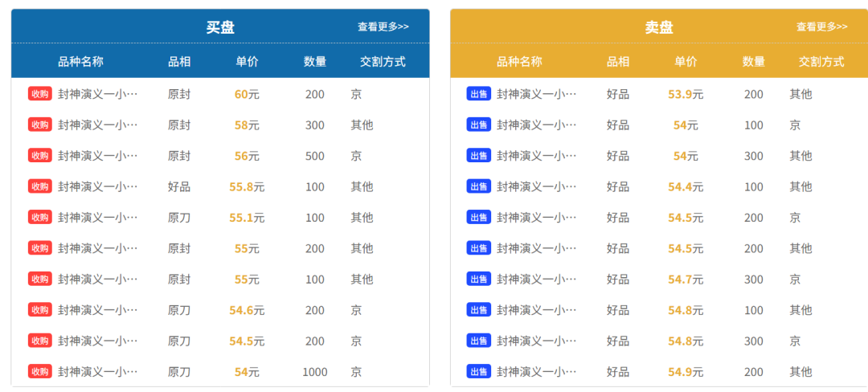Click the 出售 badge on the 54.7元 row
This screenshot has height=392, width=868.
click(479, 280)
